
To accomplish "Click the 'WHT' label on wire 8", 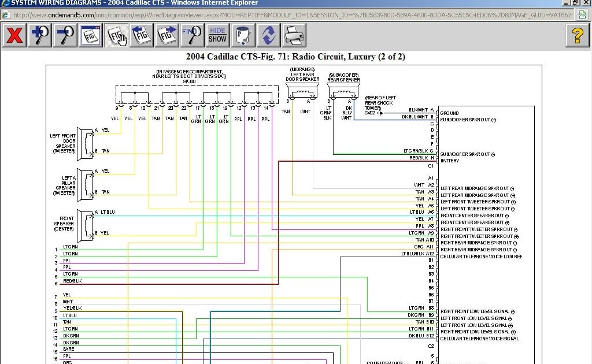I will coord(68,302).
